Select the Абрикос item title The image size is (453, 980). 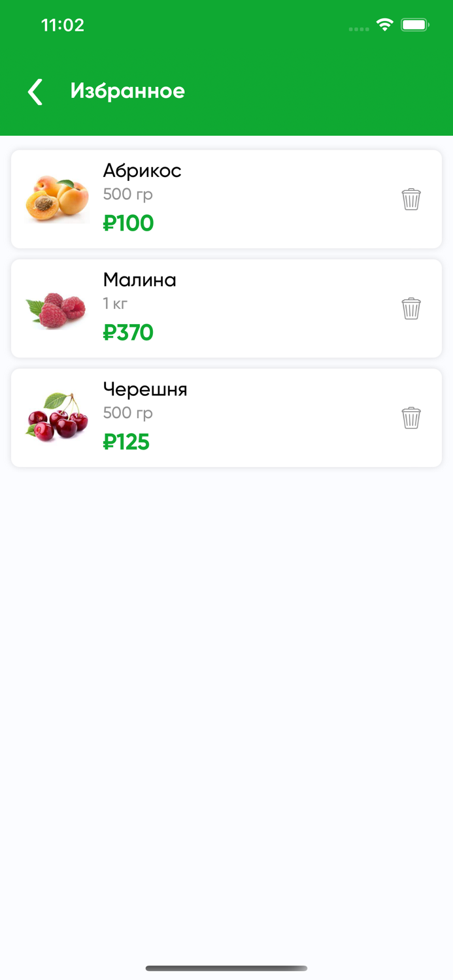[x=142, y=171]
